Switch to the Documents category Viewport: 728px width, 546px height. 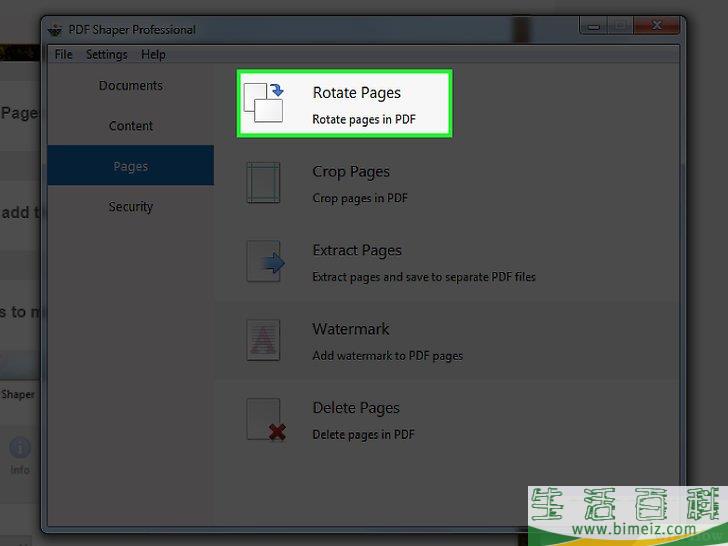tap(131, 86)
